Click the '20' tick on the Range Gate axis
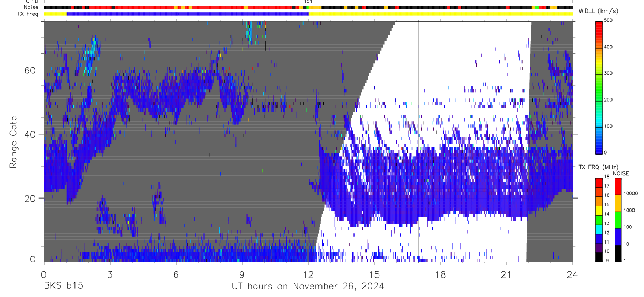The image size is (644, 297). pos(31,199)
